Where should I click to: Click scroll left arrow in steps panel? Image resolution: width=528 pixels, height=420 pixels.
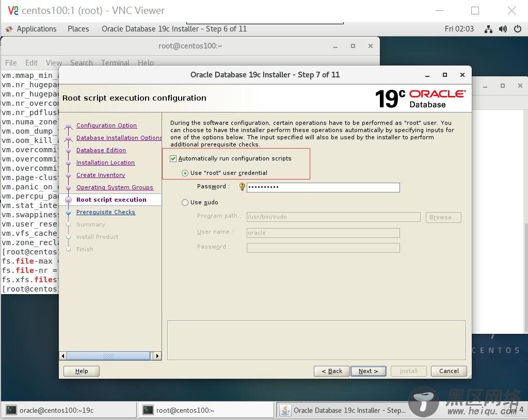click(x=63, y=356)
